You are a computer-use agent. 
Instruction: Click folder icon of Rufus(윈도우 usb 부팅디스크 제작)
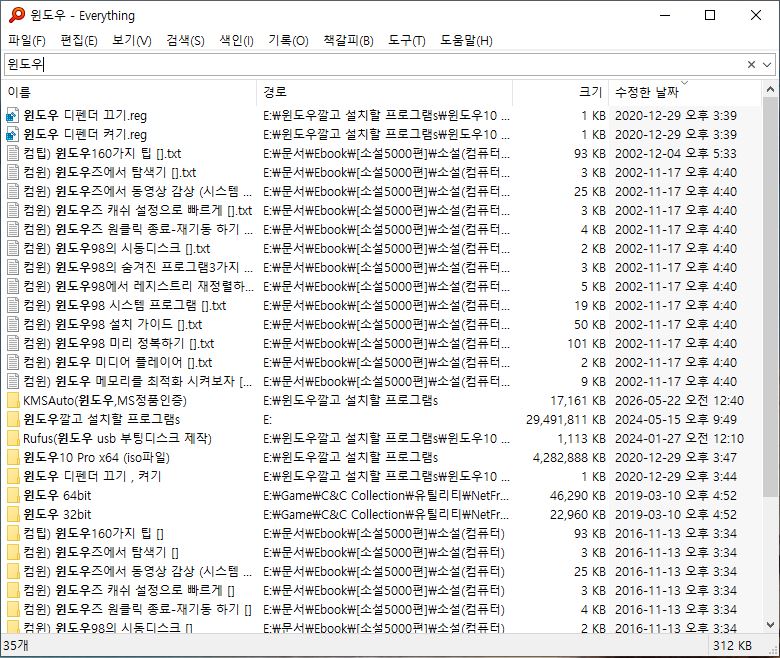[13, 438]
